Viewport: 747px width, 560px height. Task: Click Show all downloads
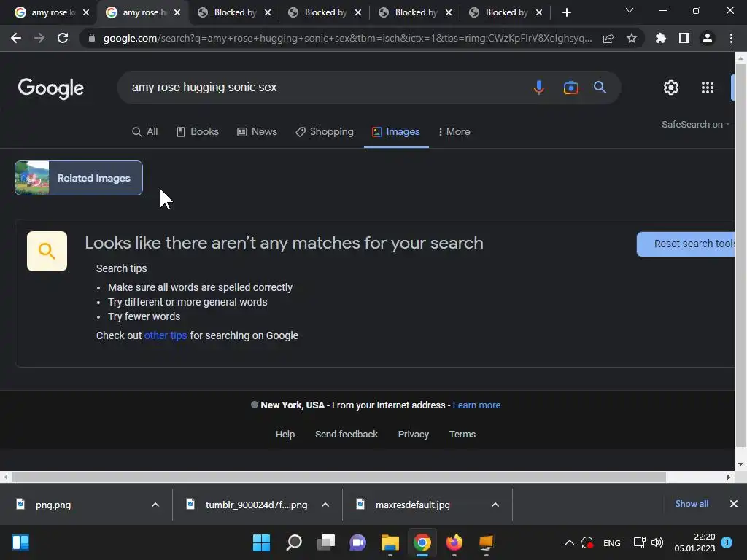pyautogui.click(x=692, y=504)
